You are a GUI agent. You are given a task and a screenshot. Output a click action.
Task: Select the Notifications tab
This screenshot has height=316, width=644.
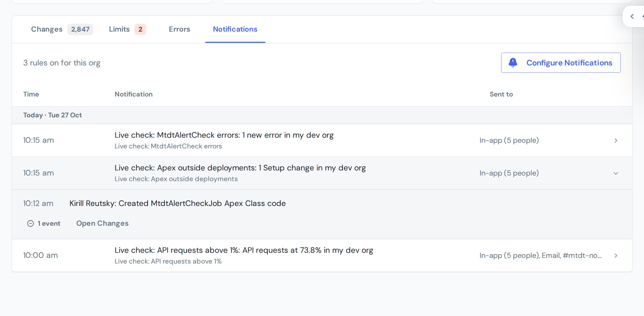coord(235,29)
